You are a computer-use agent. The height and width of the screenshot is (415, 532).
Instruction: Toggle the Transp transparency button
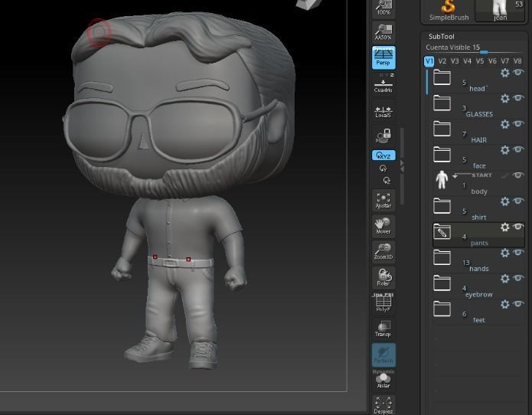(383, 328)
